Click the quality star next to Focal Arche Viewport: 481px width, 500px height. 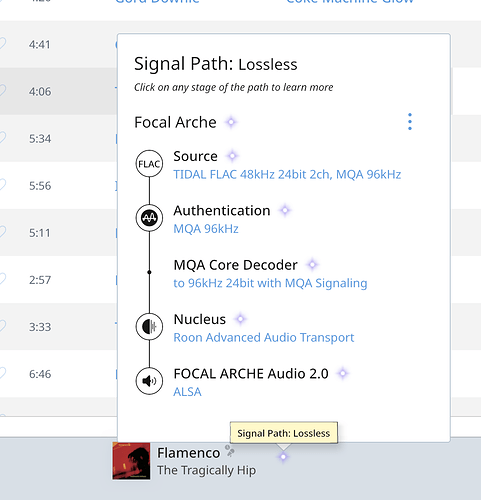click(x=231, y=122)
